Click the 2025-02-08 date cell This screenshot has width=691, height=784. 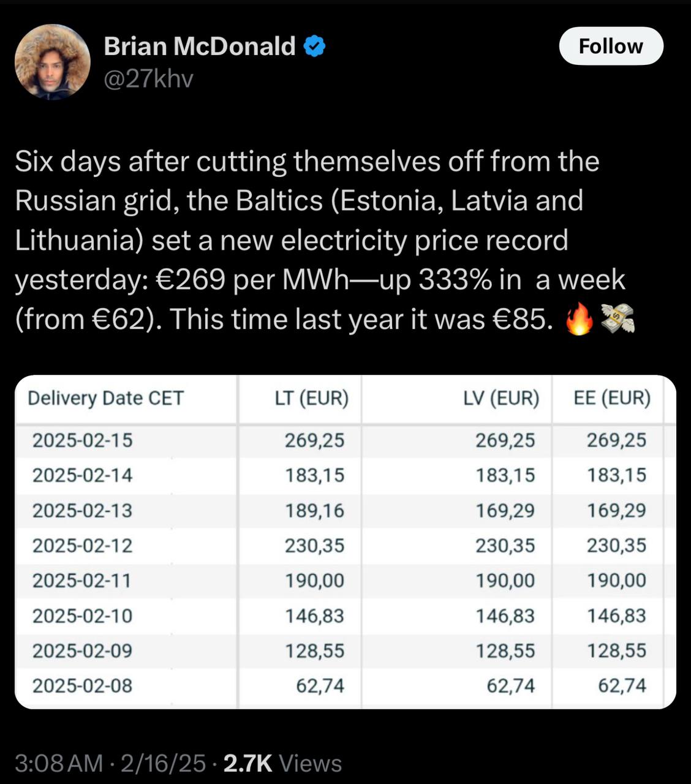click(82, 685)
